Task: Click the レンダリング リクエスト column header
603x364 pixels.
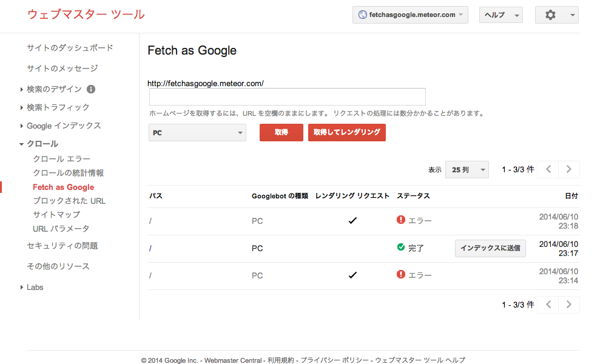Action: pyautogui.click(x=352, y=196)
